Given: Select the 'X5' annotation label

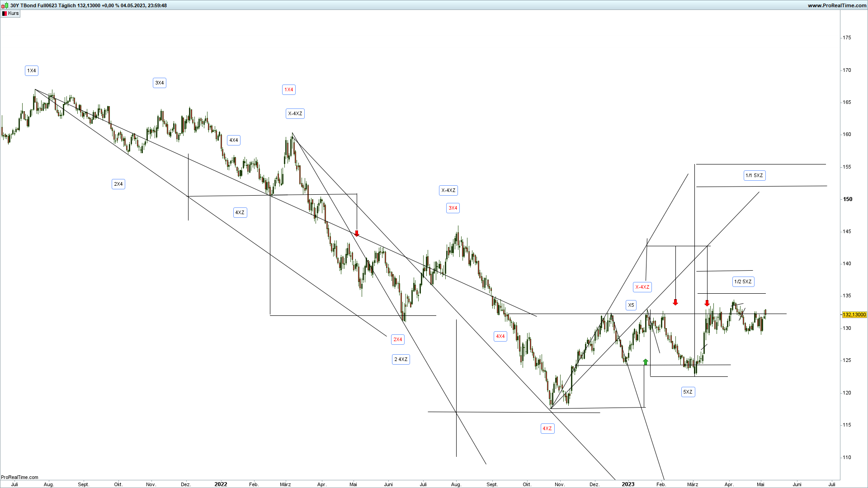Looking at the screenshot, I should [631, 305].
